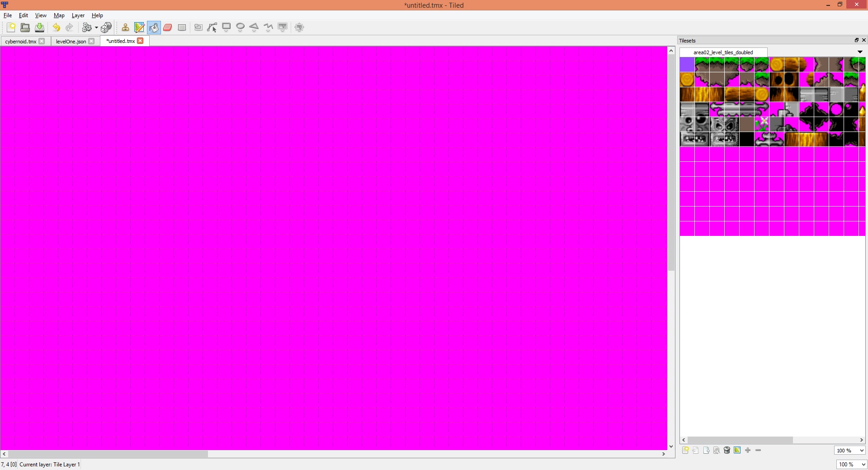Click map horizontal scroll left arrow

[4, 454]
